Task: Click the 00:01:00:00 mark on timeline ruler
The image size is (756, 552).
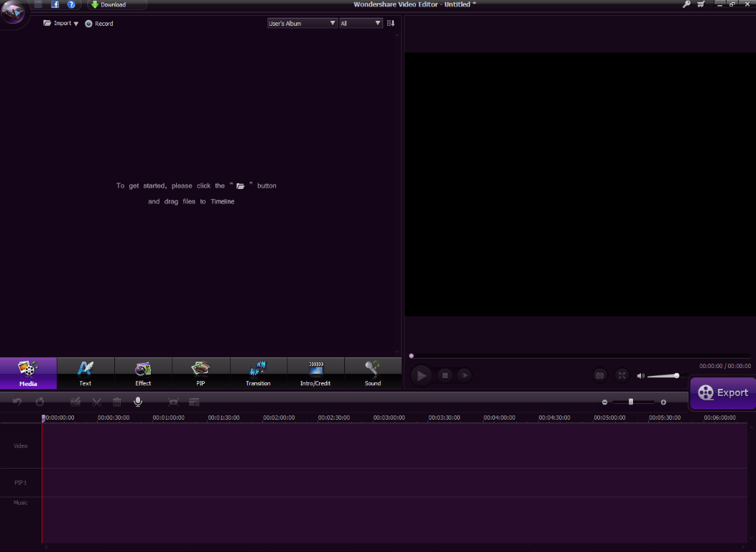Action: tap(168, 418)
